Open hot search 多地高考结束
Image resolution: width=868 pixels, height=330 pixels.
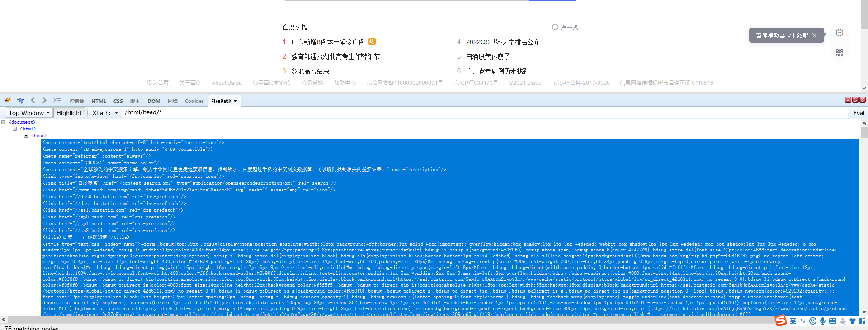click(x=310, y=71)
